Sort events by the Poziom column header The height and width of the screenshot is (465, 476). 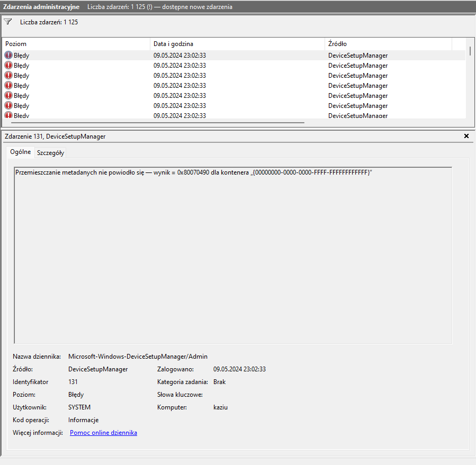76,44
